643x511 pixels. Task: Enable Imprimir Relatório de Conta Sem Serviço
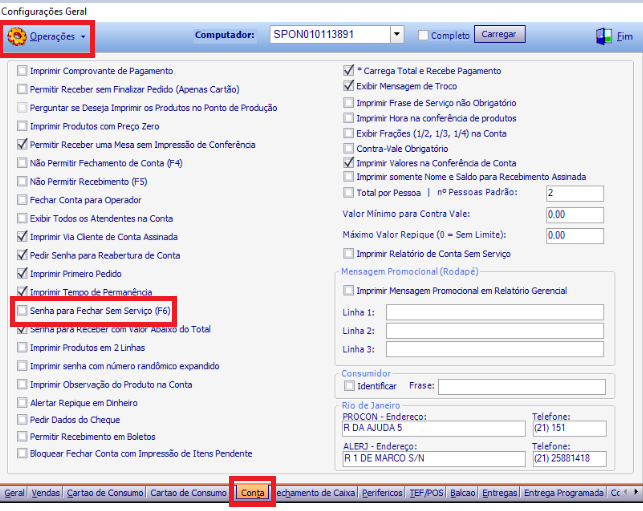point(349,253)
